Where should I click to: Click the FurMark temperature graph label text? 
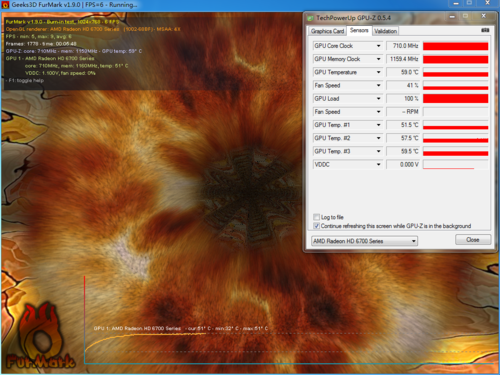pos(181,328)
